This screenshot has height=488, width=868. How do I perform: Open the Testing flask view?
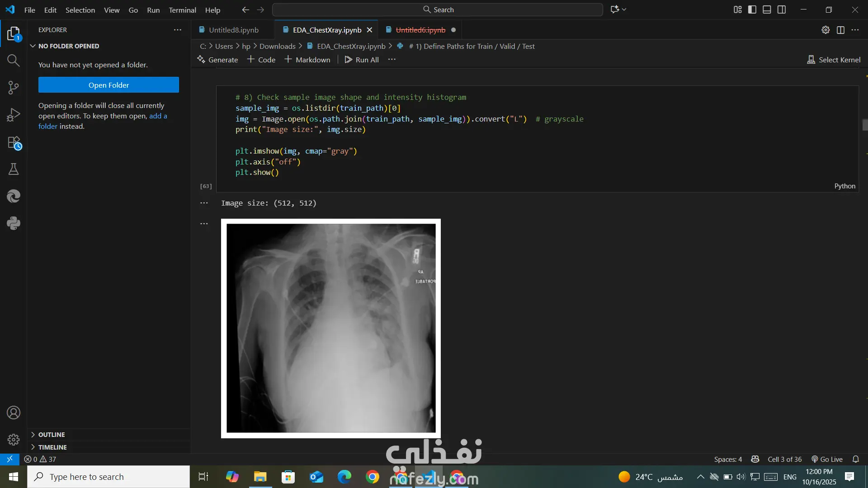[13, 169]
